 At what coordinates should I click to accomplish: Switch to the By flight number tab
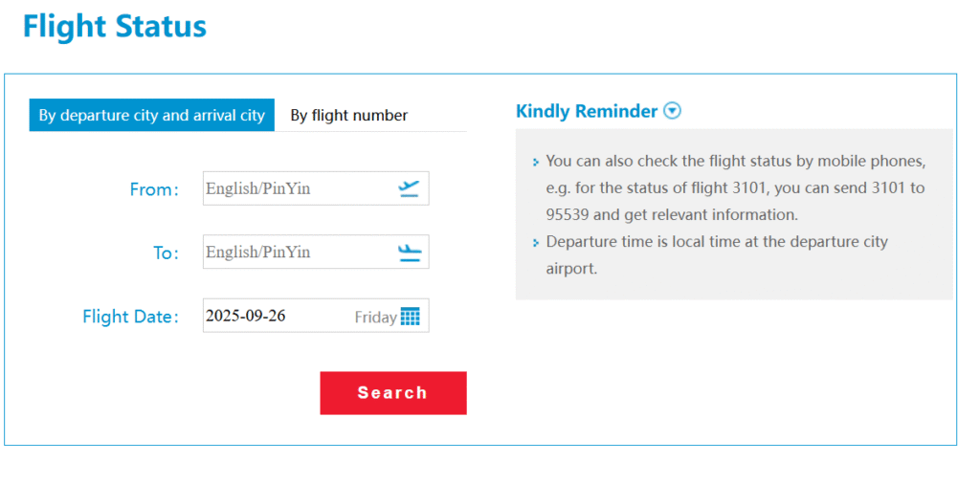(349, 116)
